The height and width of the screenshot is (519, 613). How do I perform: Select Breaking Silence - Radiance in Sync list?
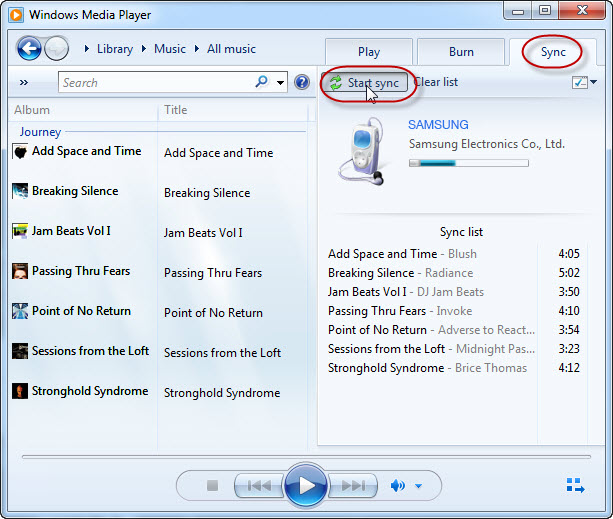[400, 273]
